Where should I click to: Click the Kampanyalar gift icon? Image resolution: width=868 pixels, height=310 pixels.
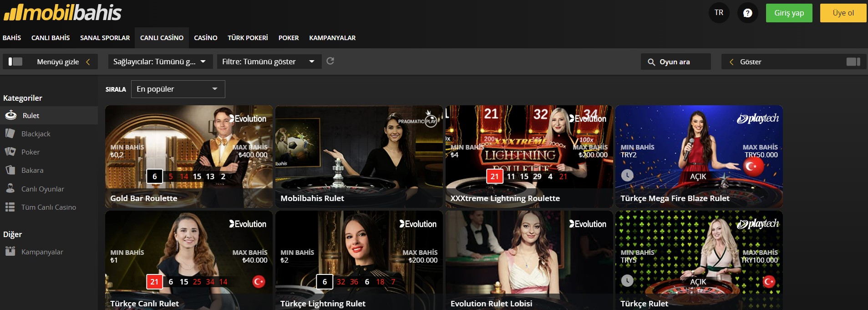(x=10, y=251)
